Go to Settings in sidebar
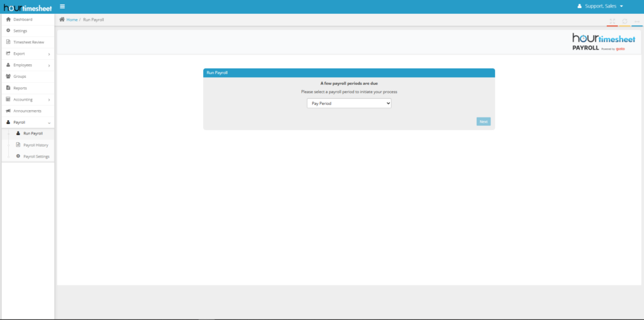 point(28,31)
